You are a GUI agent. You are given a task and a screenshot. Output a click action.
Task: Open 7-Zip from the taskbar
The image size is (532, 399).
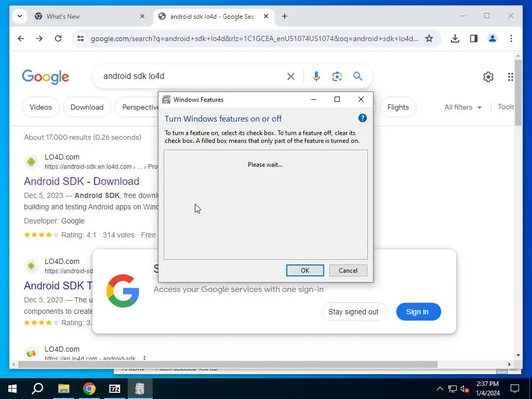[x=115, y=389]
